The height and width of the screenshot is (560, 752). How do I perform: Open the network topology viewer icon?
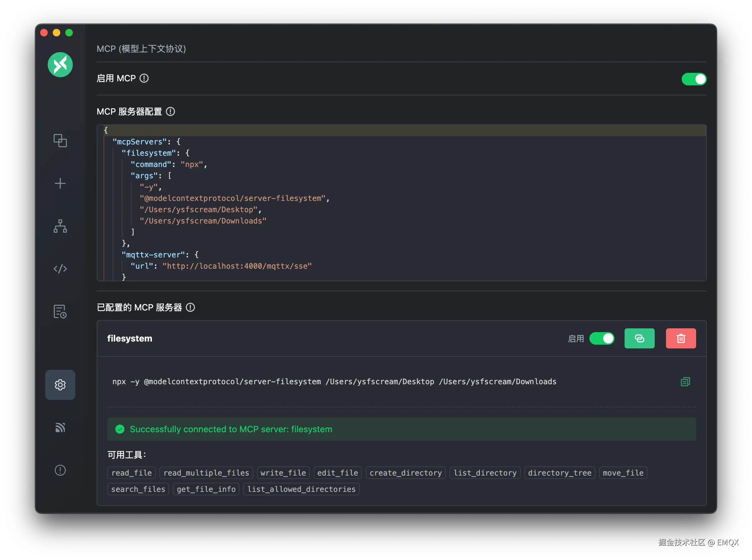[x=60, y=226]
